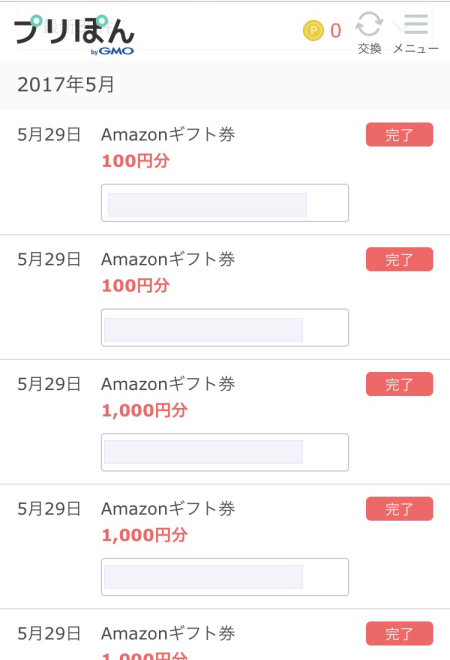Click the gold point coin icon

coord(313,31)
